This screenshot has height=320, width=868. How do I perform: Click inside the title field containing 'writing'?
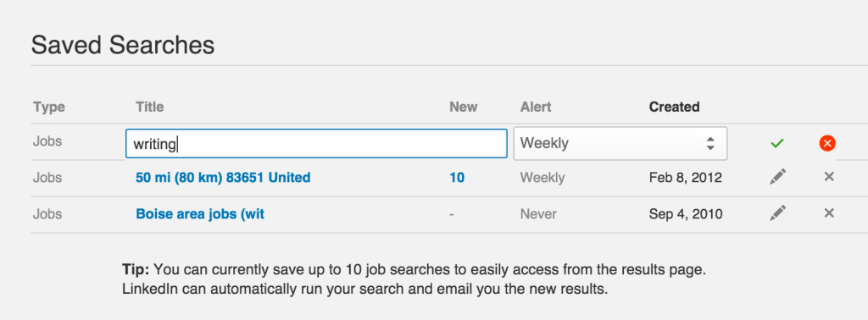pyautogui.click(x=317, y=144)
